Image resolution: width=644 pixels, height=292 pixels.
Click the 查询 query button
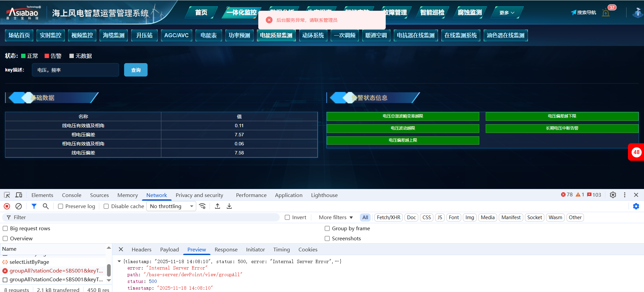point(136,70)
